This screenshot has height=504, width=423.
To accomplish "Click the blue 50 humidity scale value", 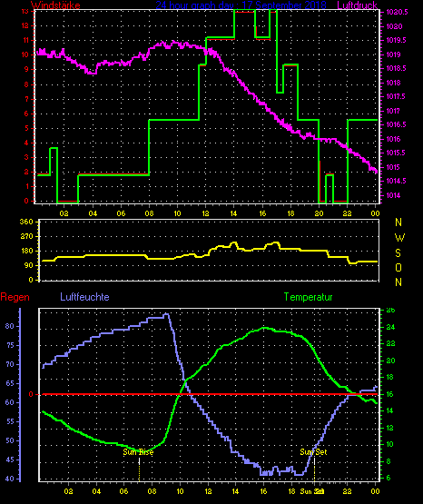I will 10,440.
